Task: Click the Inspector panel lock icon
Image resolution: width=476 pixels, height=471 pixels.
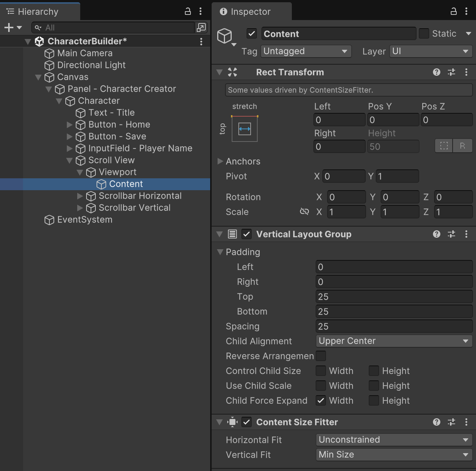Action: (454, 12)
